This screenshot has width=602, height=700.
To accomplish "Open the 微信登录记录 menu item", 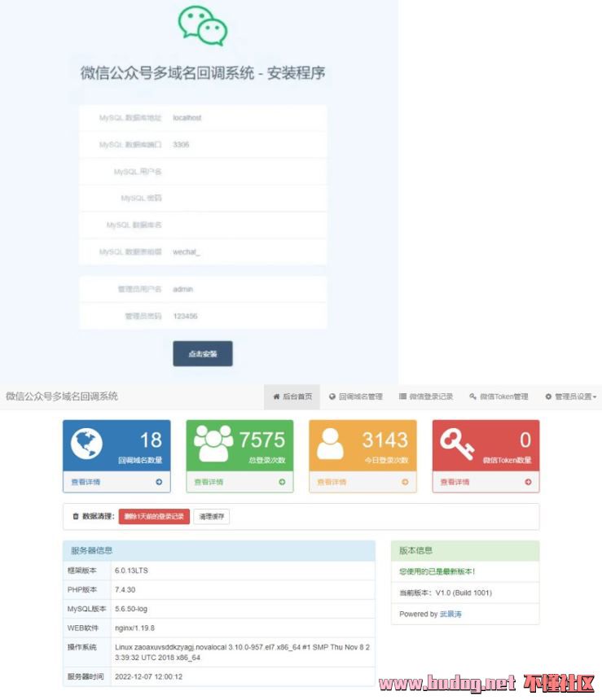I will pos(425,396).
